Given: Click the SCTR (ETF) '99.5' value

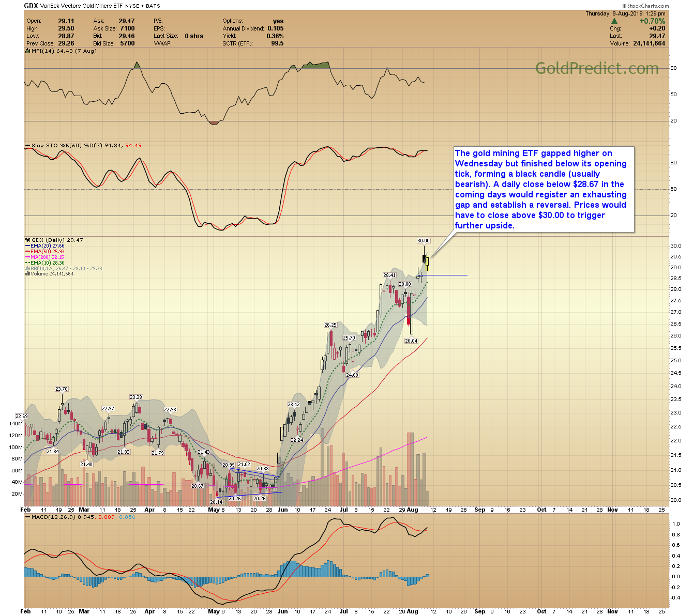Looking at the screenshot, I should point(277,43).
